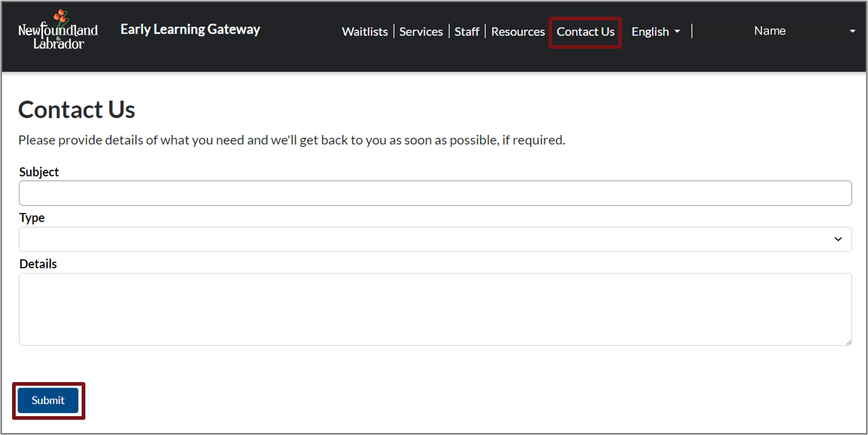
Task: Click the Contact Us page heading
Action: click(76, 110)
